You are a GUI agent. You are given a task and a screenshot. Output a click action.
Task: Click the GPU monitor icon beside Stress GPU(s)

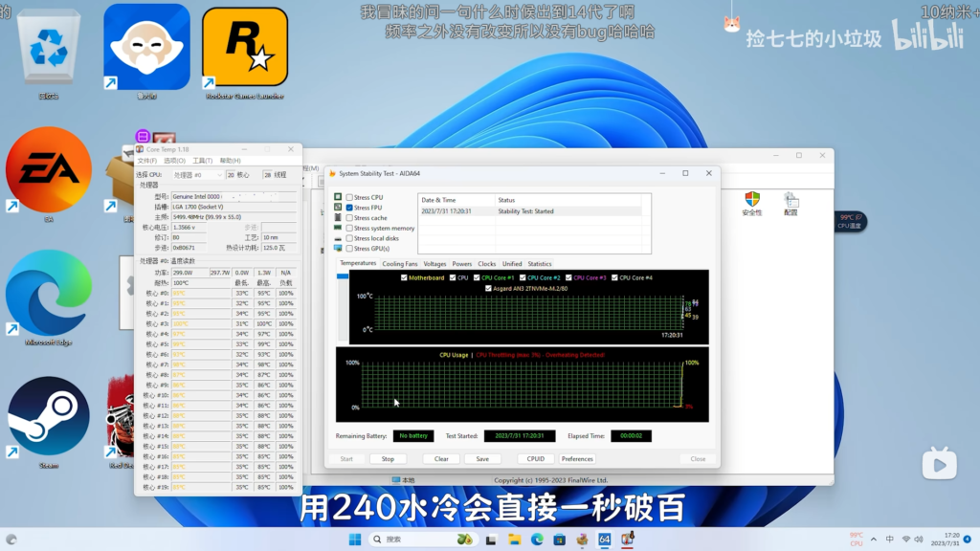[x=338, y=248]
